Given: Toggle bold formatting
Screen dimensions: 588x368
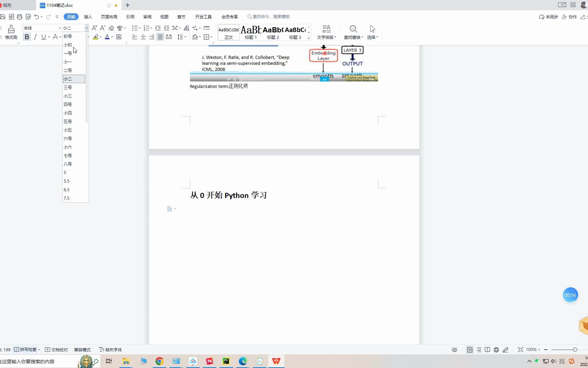Looking at the screenshot, I should [x=27, y=37].
